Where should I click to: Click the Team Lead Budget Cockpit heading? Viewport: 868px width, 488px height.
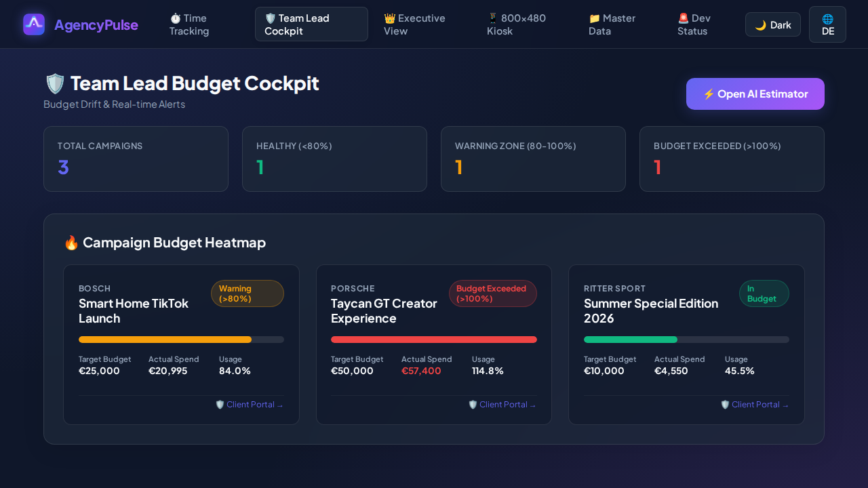(x=182, y=83)
